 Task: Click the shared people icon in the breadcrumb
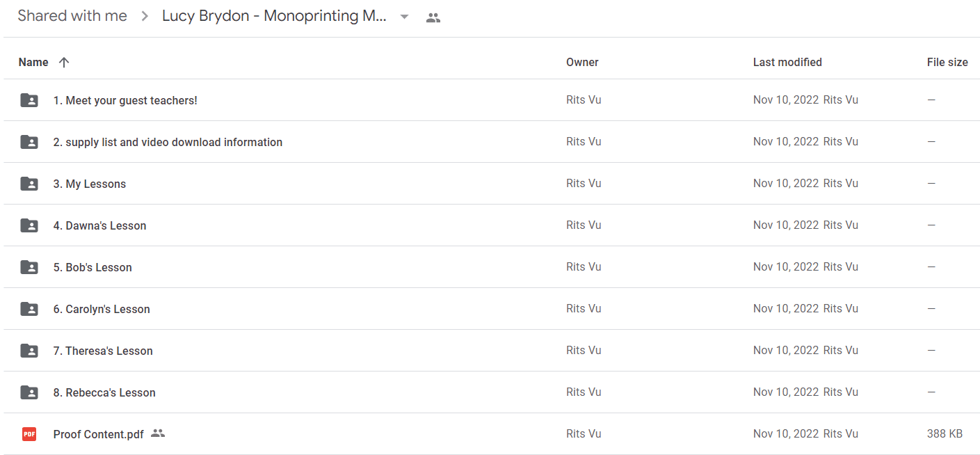433,17
